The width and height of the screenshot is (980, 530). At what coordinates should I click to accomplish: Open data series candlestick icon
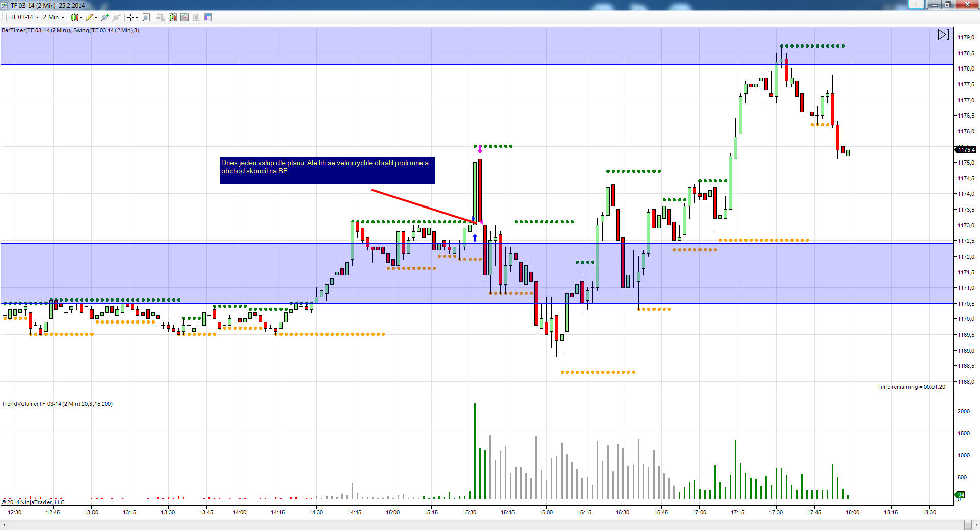pos(173,17)
